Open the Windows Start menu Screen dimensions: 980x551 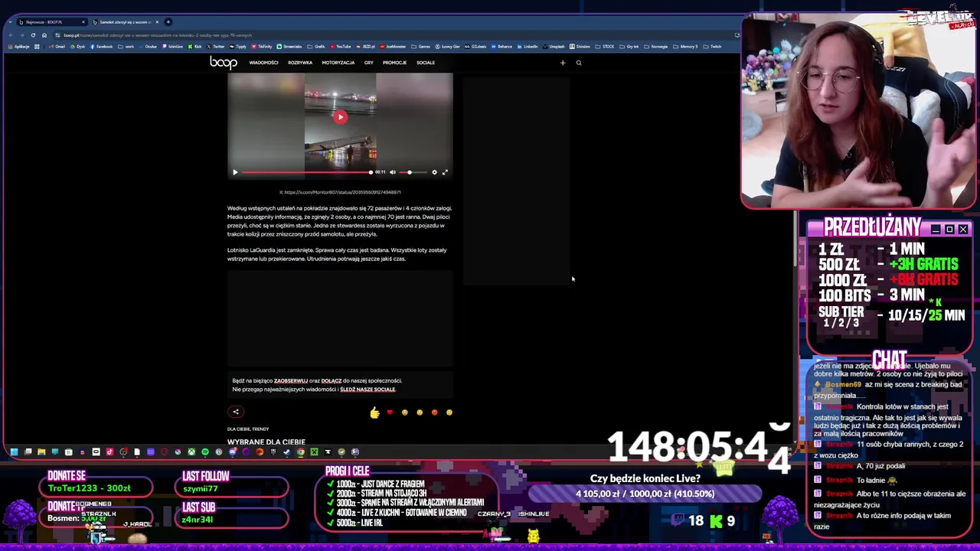[14, 452]
